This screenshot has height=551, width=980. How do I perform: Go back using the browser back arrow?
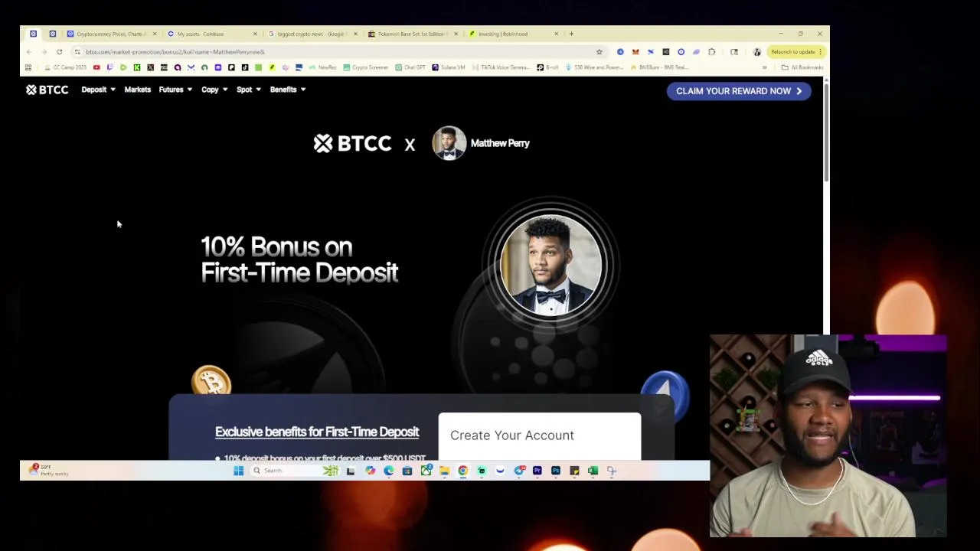click(29, 52)
